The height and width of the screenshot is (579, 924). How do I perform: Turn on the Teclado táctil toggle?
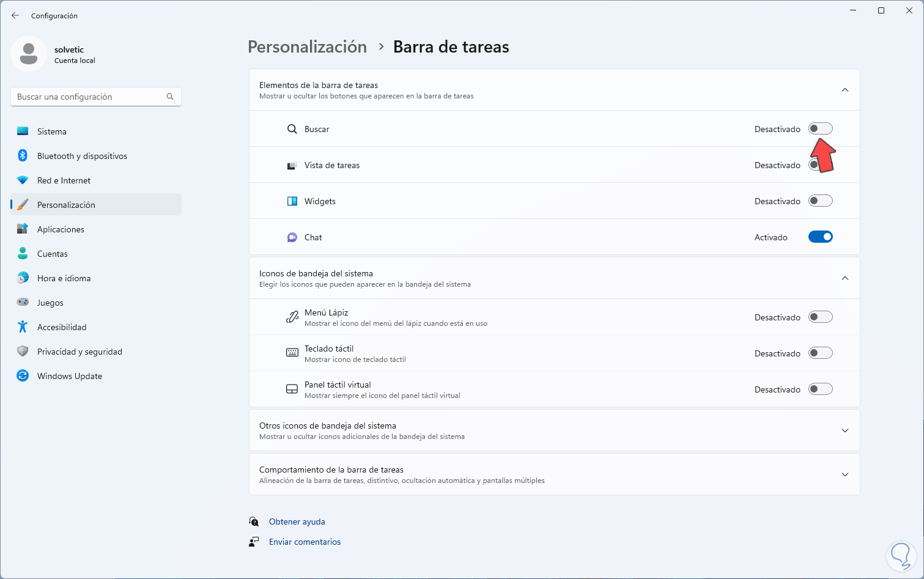820,353
